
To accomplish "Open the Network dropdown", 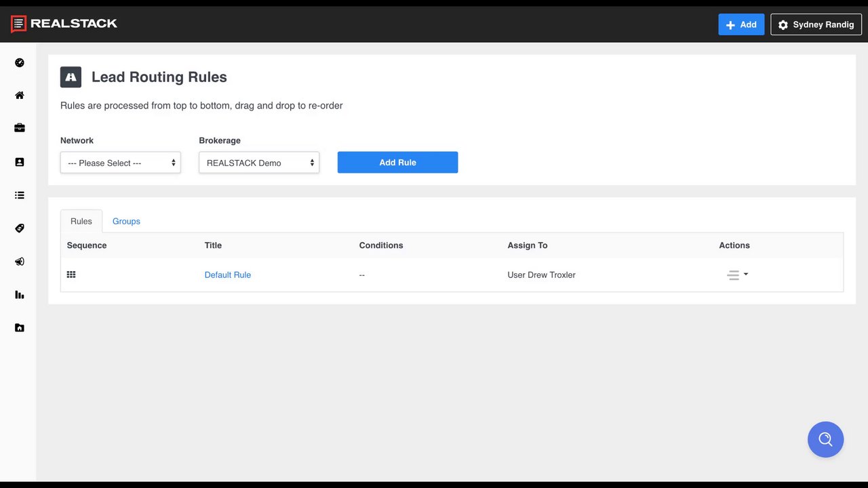I will click(x=121, y=163).
